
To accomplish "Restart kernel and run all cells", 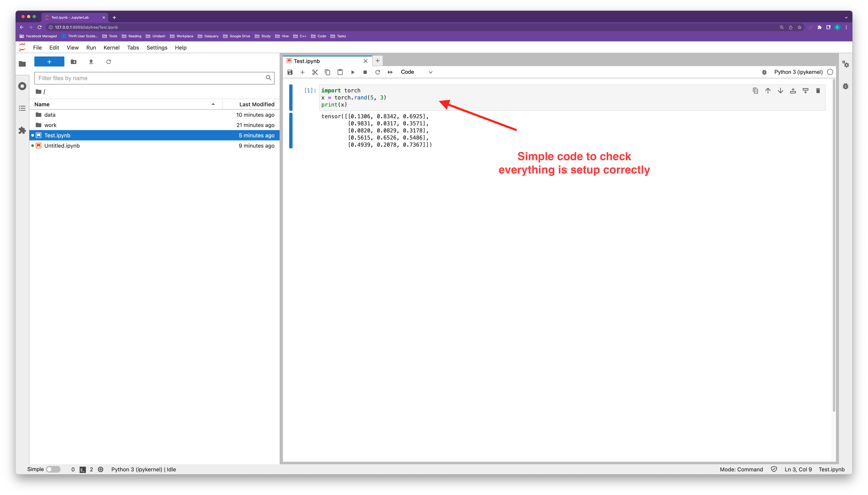I will coord(390,72).
